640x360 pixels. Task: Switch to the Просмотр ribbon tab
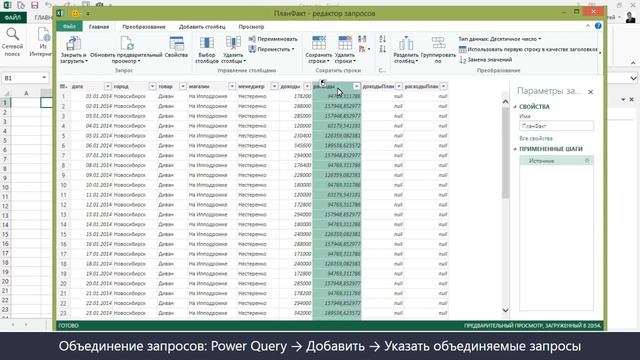click(x=251, y=27)
